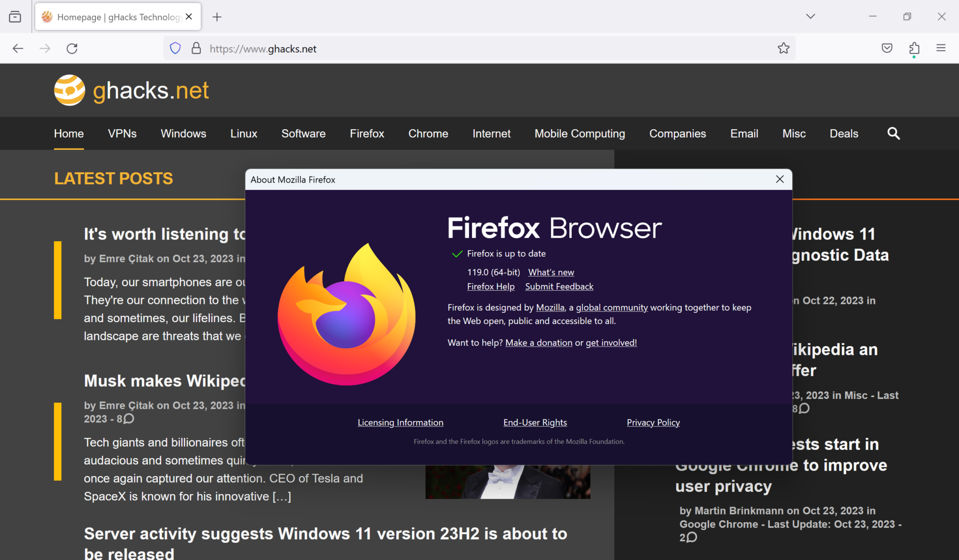Open Firefox View in the tab bar
Viewport: 959px width, 560px height.
[x=15, y=16]
